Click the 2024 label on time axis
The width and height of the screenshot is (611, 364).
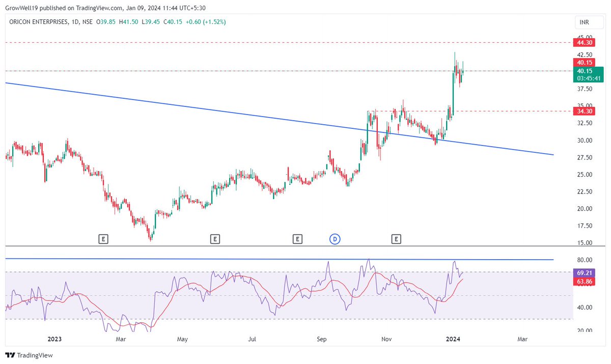click(453, 339)
